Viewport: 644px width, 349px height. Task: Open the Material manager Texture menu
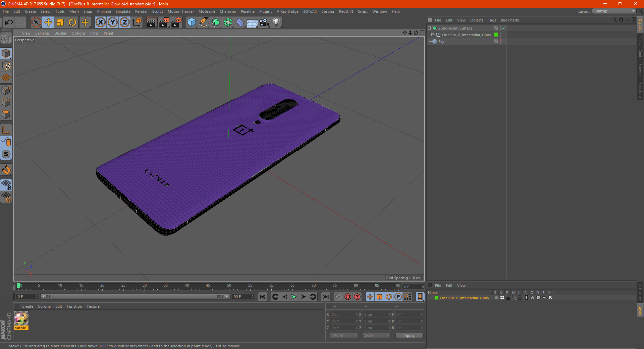[93, 306]
